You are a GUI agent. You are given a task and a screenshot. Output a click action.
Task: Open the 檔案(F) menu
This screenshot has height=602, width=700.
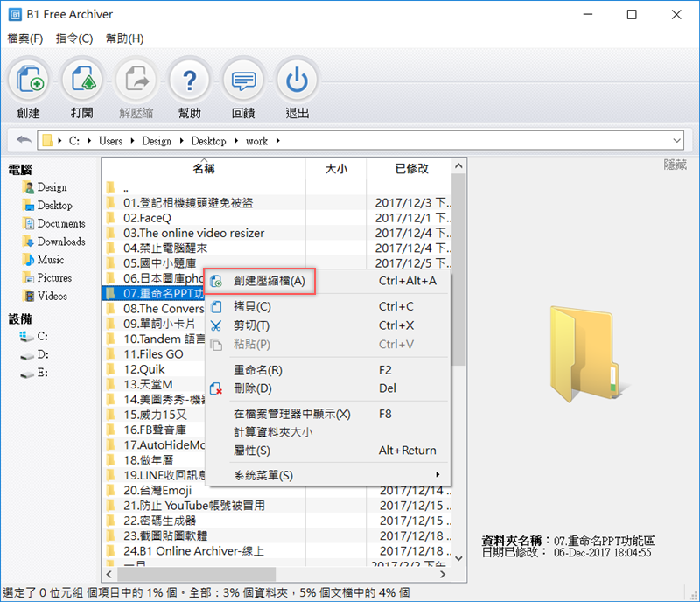coord(24,38)
